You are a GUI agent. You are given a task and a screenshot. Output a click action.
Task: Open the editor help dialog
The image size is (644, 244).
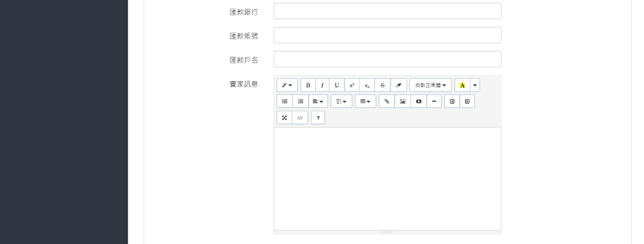tap(318, 118)
